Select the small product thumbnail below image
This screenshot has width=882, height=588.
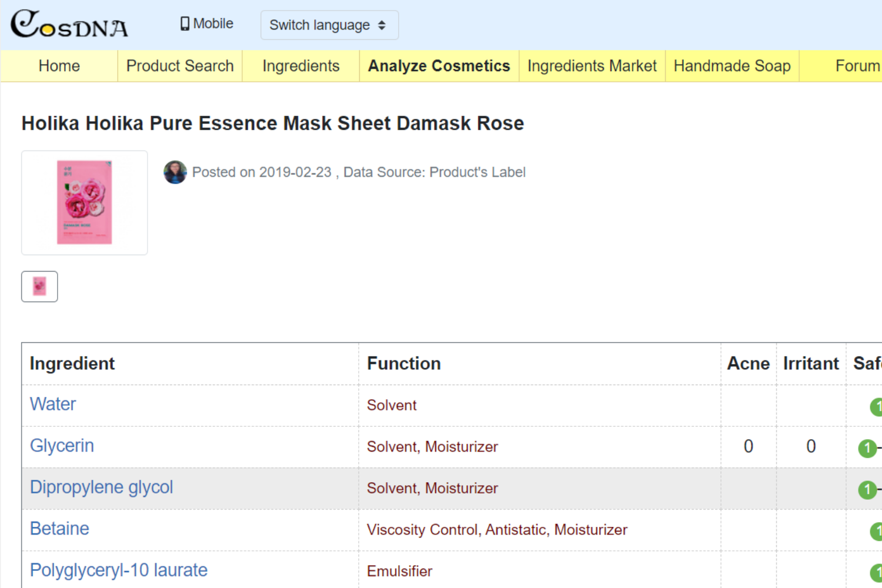pos(39,286)
